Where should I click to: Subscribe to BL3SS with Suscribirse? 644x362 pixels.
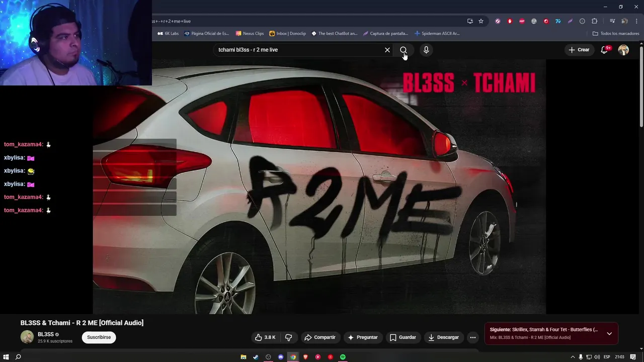pos(99,337)
